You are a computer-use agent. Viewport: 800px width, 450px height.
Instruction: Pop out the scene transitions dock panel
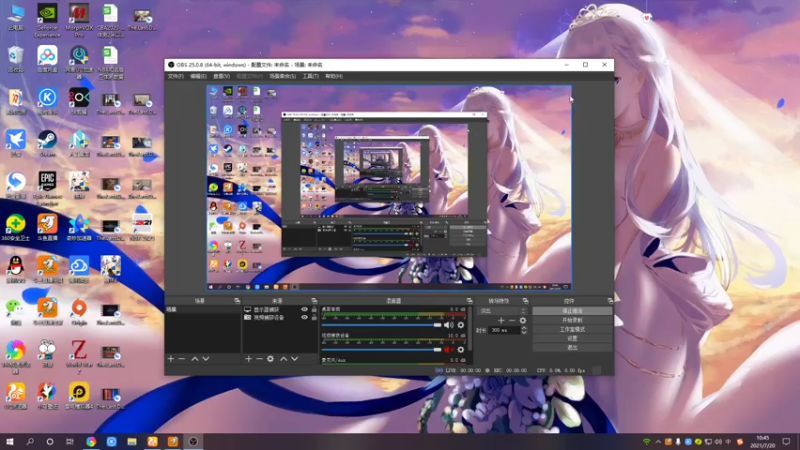point(526,301)
